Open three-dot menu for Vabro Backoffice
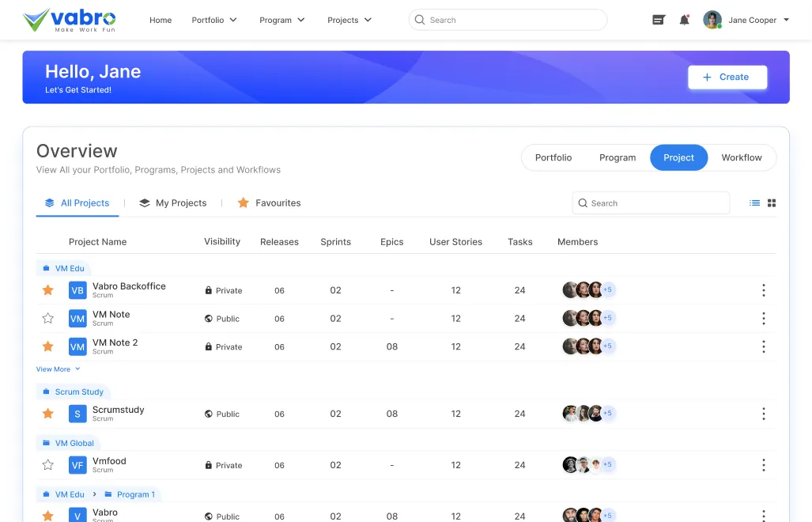812x522 pixels. coord(763,290)
